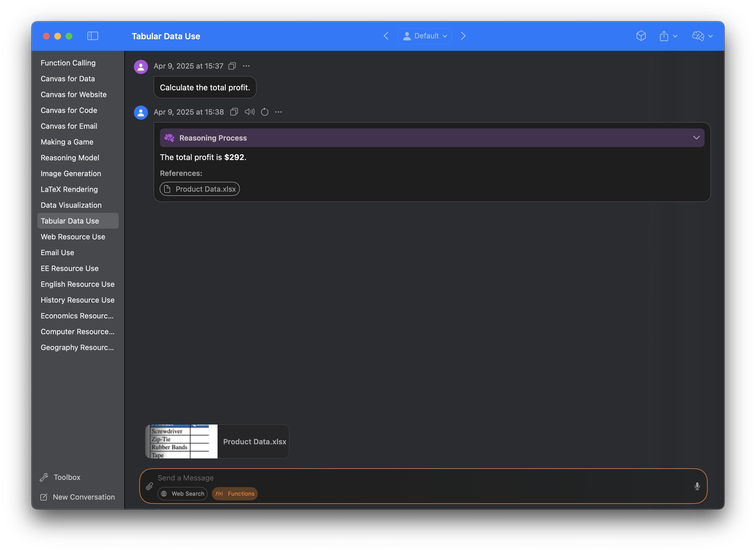Start voice input with microphone icon
756x551 pixels.
click(x=697, y=486)
